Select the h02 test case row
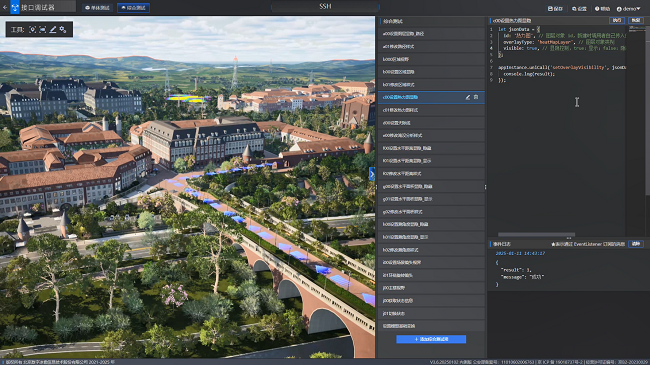The image size is (650, 365). pos(431,250)
